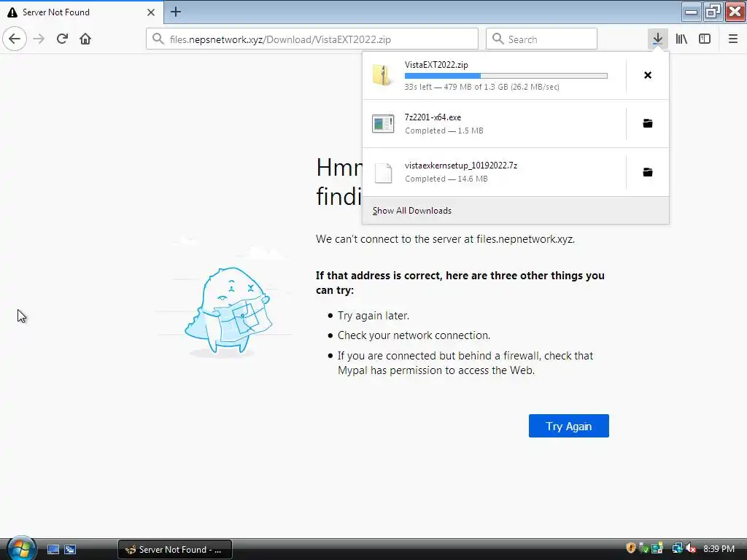Click the address bar URL field
Image resolution: width=747 pixels, height=560 pixels.
click(x=312, y=39)
